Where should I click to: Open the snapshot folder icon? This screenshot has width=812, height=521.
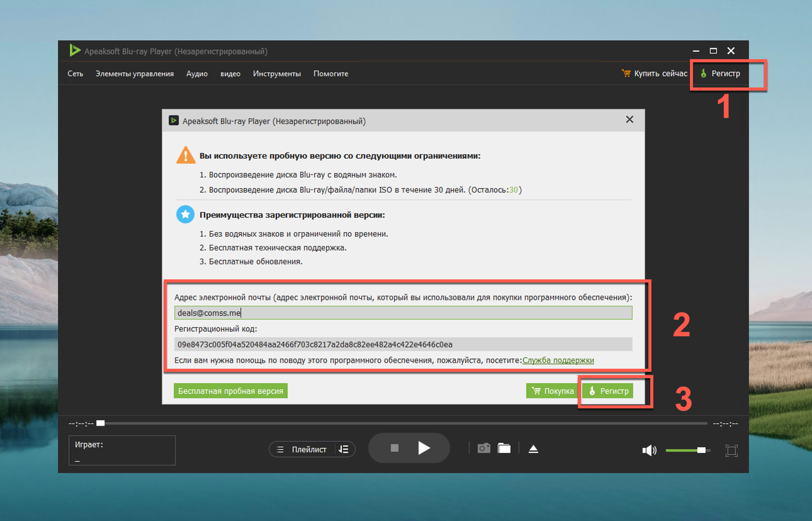[505, 448]
